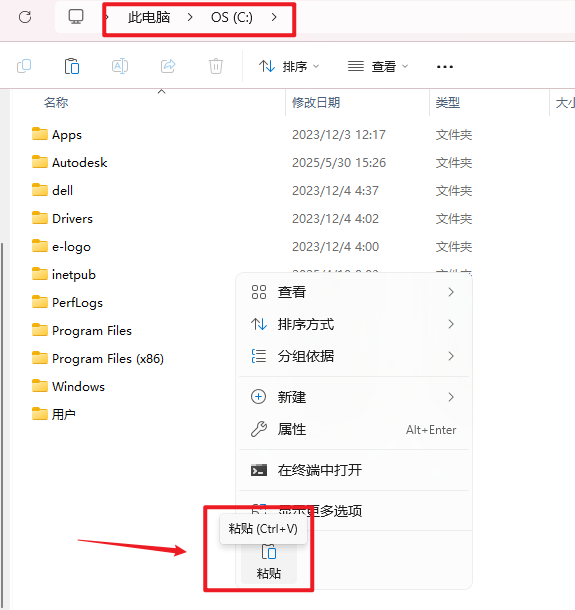
Task: Open the 查看 view dropdown in toolbar
Action: [378, 67]
